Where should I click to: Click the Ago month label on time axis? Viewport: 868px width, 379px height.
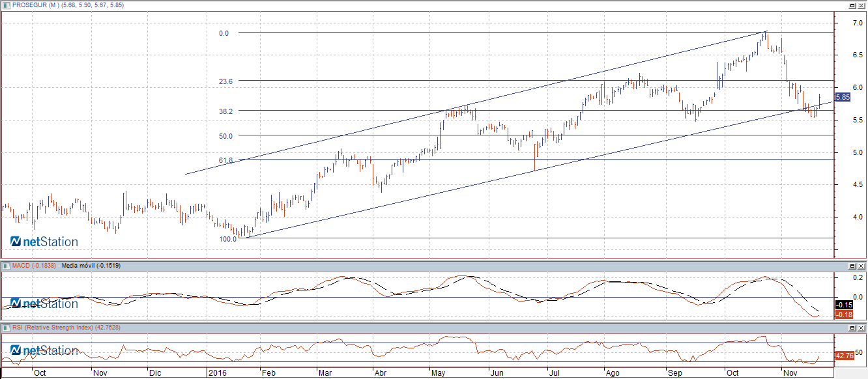[x=613, y=374]
